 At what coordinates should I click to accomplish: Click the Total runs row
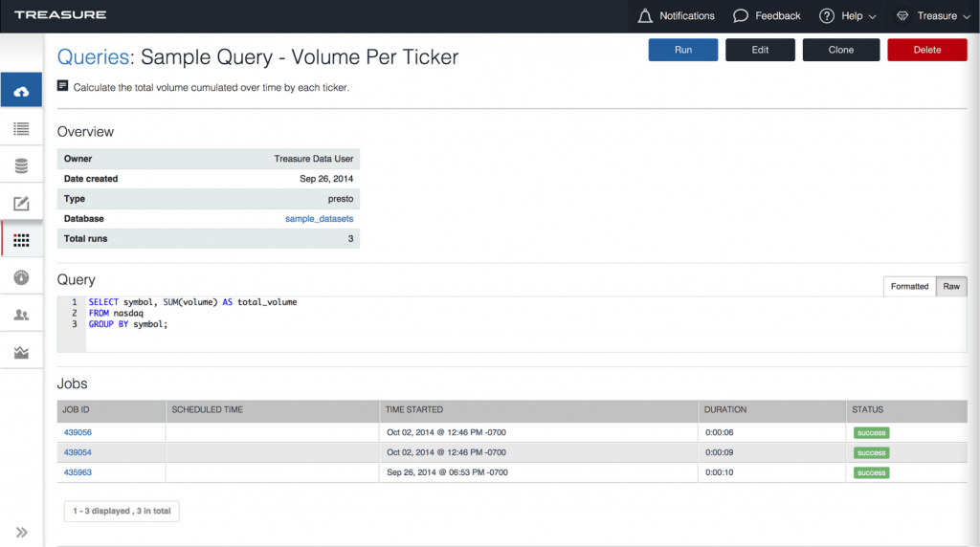pos(208,238)
